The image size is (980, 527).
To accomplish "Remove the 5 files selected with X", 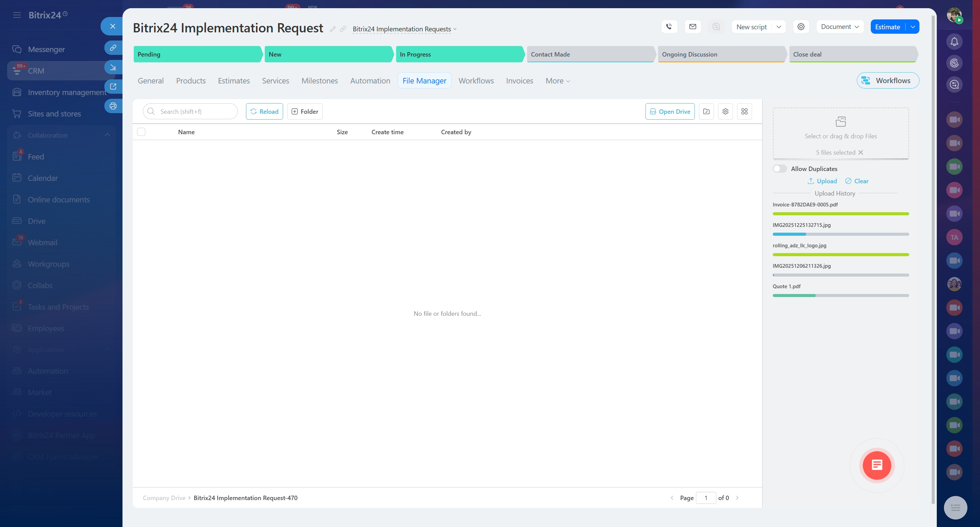I will tap(861, 152).
